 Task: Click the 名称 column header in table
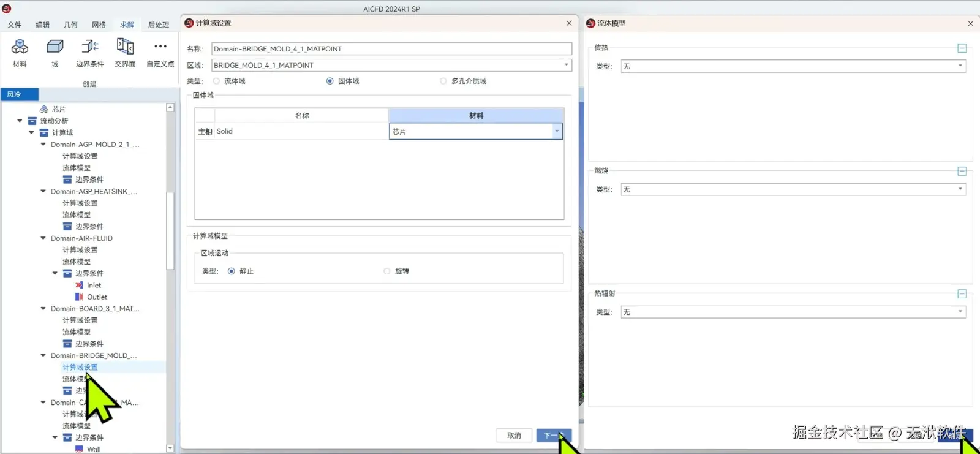[x=301, y=115]
